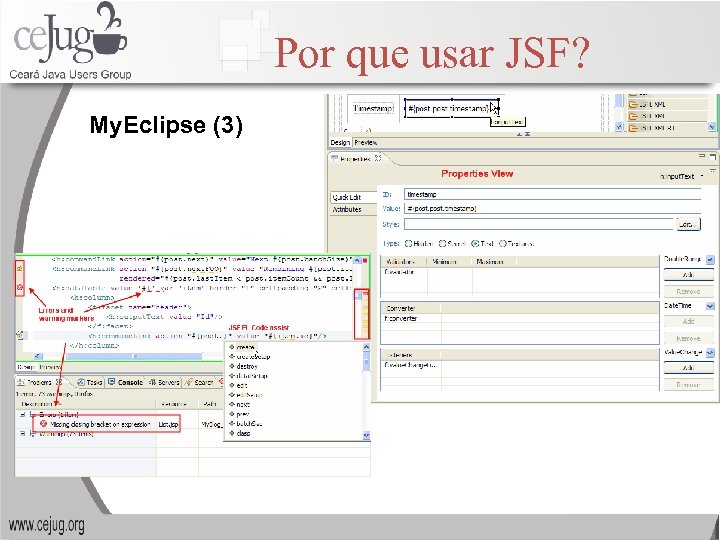The image size is (720, 540).
Task: Open the Search tab
Action: click(x=200, y=382)
